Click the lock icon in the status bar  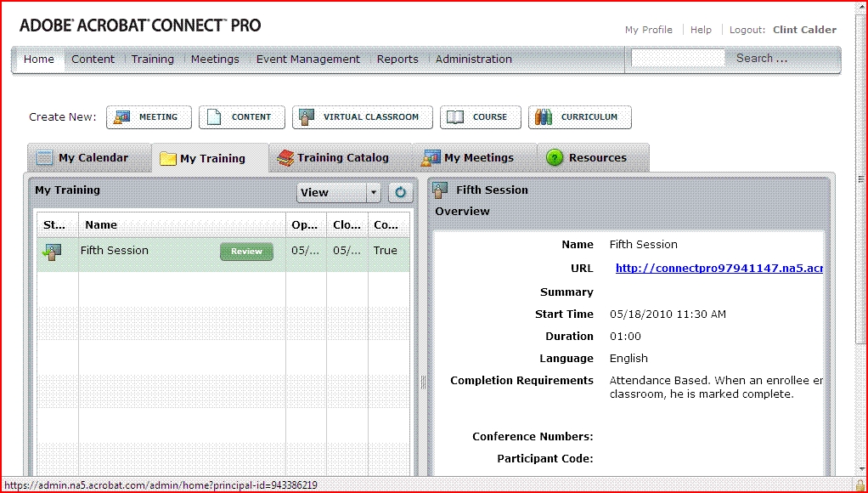[860, 484]
